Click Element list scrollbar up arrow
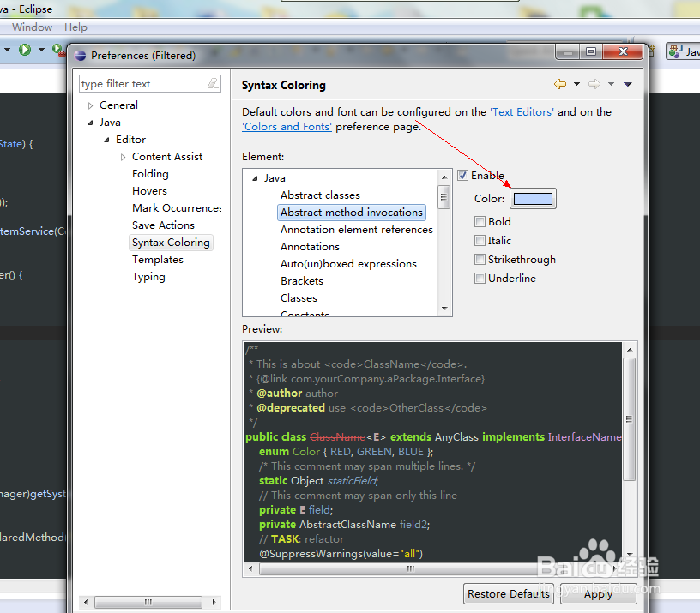This screenshot has height=613, width=700. (444, 177)
